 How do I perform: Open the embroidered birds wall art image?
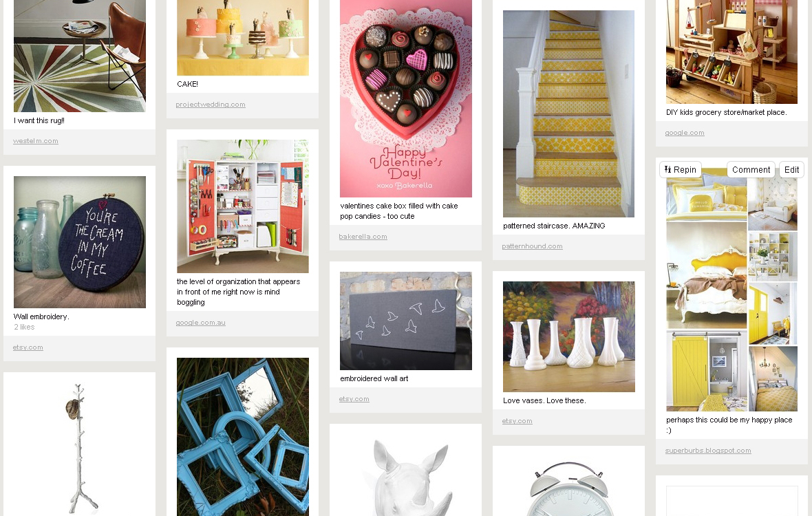pyautogui.click(x=405, y=321)
